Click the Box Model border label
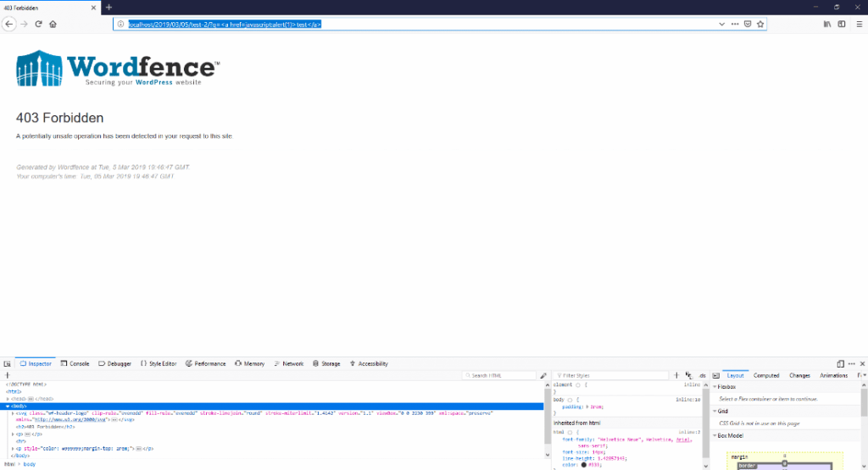This screenshot has width=868, height=470. pos(747,466)
